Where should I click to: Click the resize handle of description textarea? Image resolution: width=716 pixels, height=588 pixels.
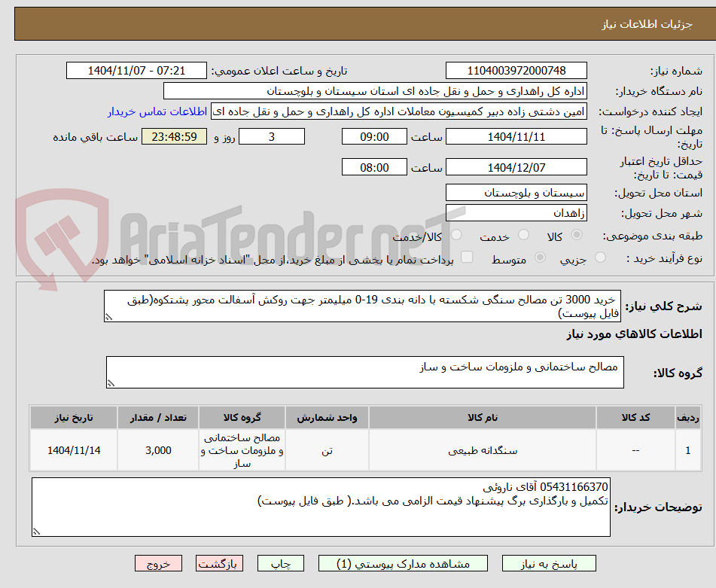[108, 318]
